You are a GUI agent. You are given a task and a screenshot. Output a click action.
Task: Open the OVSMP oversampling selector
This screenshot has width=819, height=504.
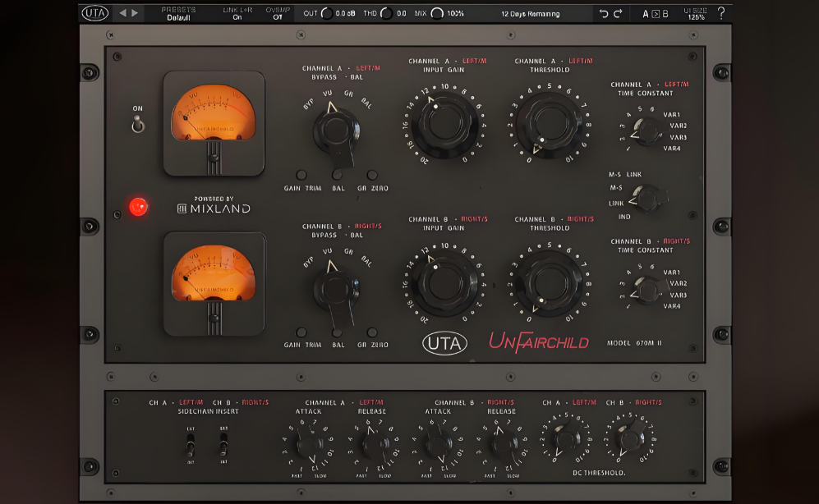pos(278,13)
